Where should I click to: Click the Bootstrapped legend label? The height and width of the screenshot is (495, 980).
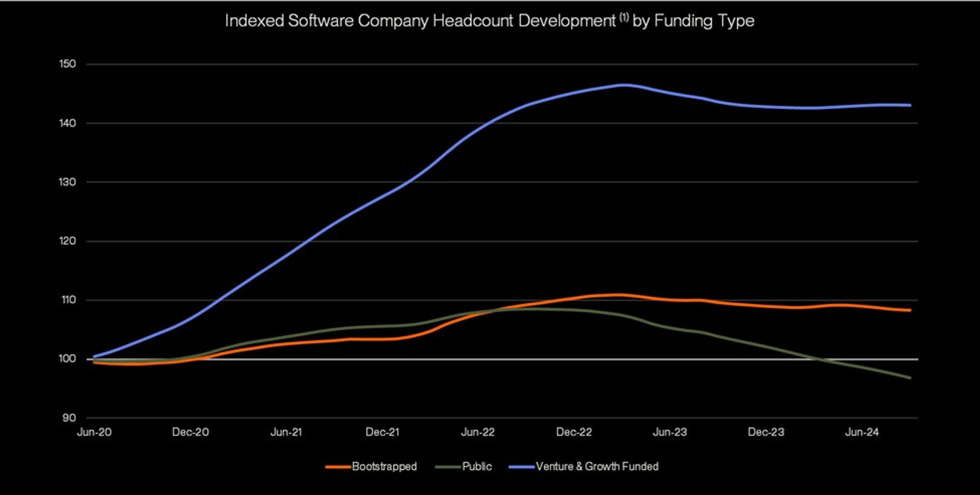pos(384,466)
